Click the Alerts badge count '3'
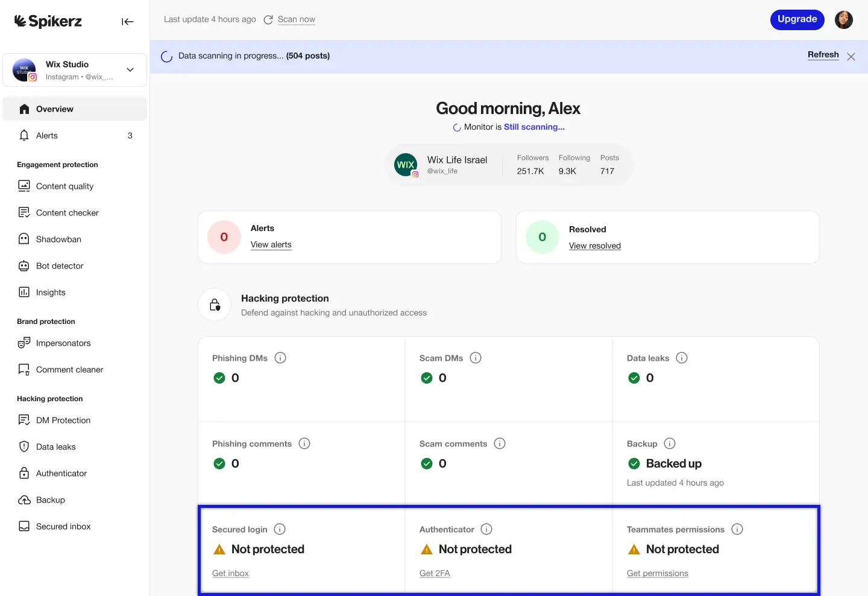Screen dimensions: 868x596 coord(130,136)
